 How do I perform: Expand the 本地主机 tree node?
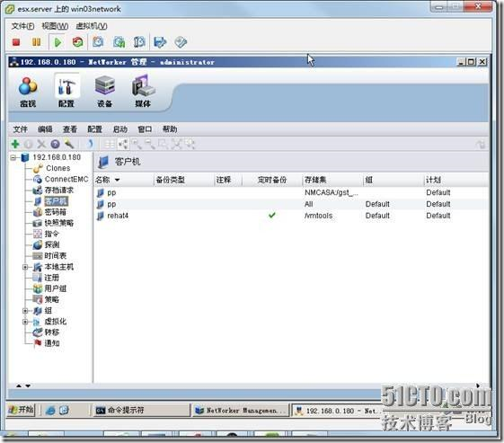pyautogui.click(x=25, y=267)
